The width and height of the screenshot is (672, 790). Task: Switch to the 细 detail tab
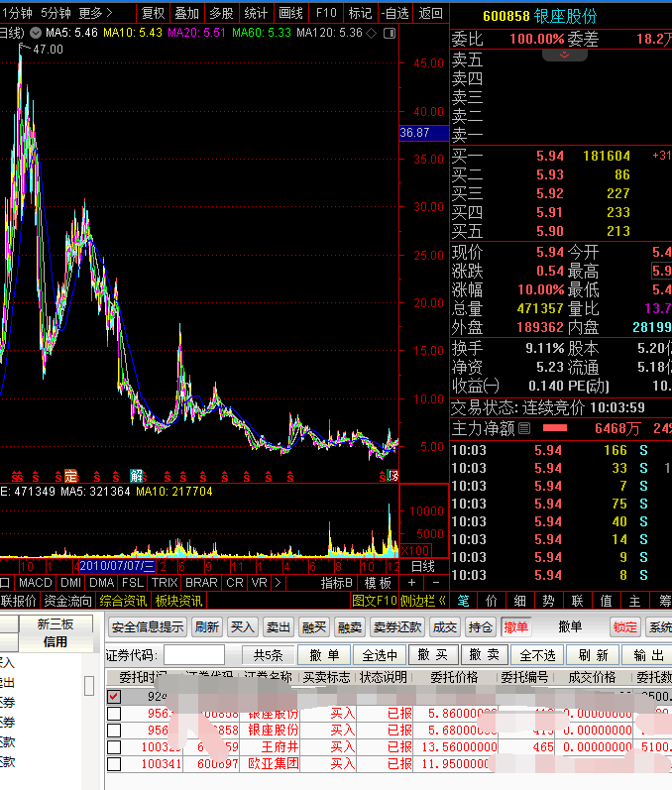519,601
